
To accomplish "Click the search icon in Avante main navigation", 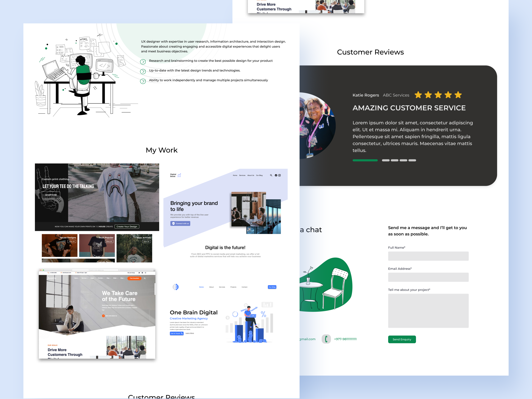I will pos(145,278).
